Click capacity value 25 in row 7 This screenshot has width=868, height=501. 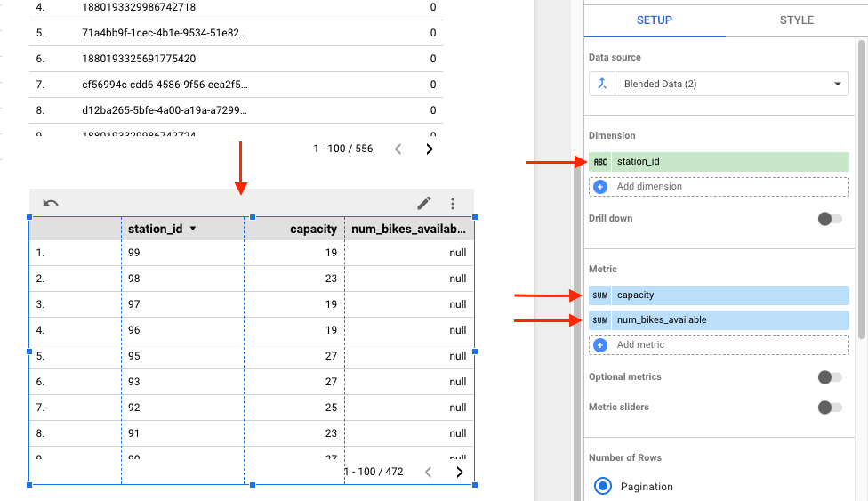point(331,408)
